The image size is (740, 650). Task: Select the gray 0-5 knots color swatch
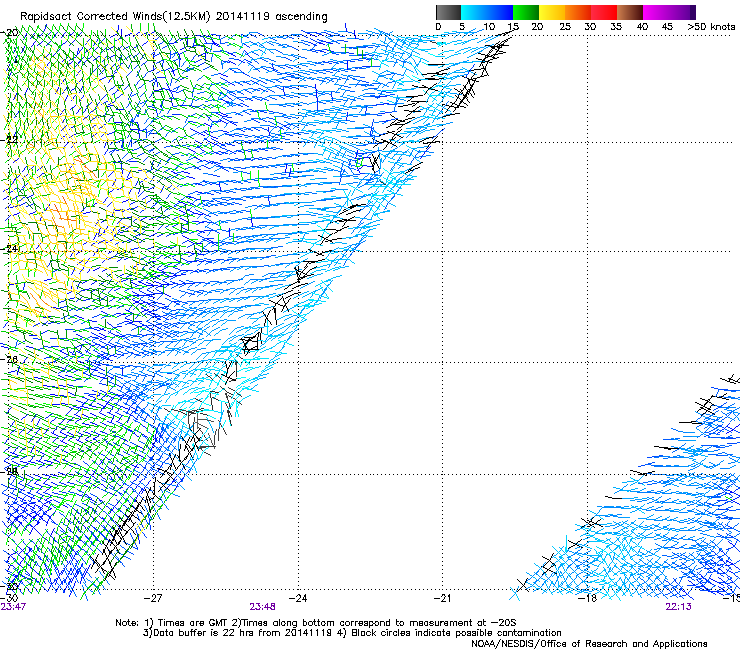point(448,12)
